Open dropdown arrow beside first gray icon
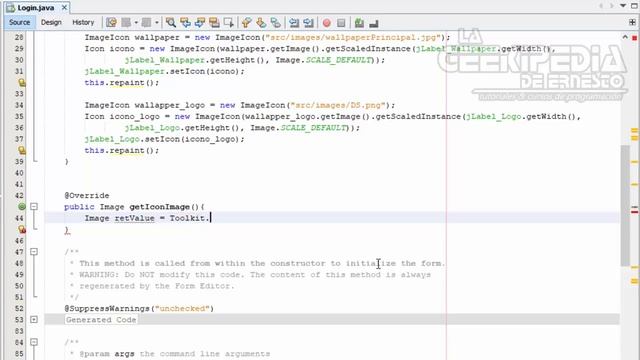The height and width of the screenshot is (360, 640). (136, 22)
